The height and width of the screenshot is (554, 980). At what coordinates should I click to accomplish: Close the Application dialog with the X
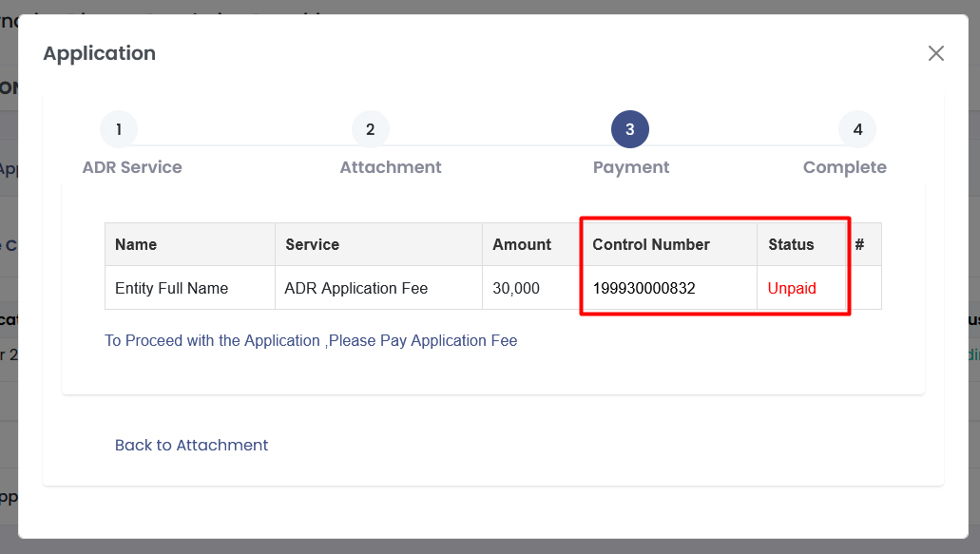(935, 53)
